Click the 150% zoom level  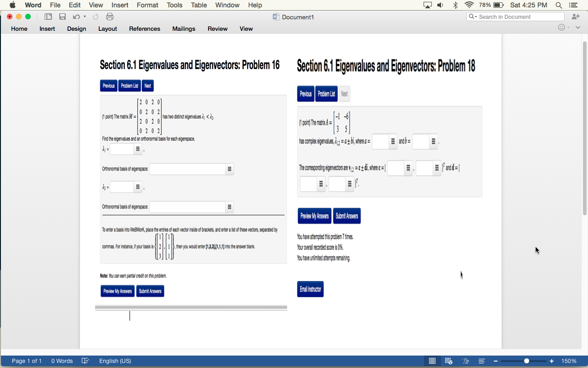coord(569,361)
